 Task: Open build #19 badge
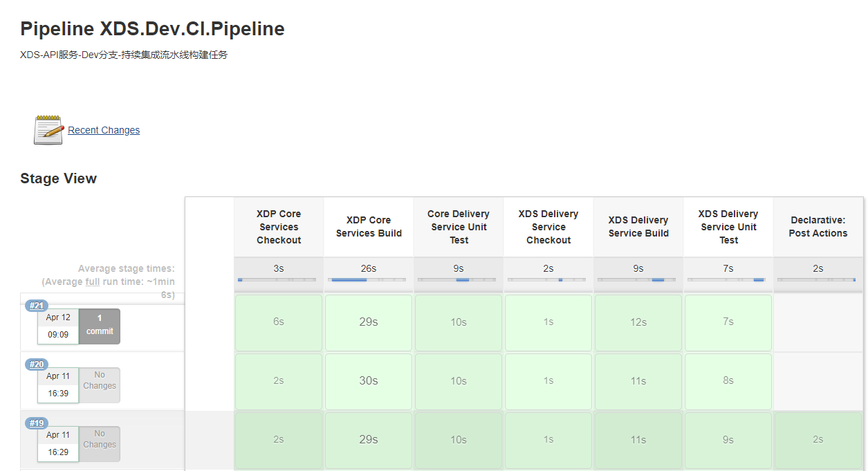[x=35, y=423]
